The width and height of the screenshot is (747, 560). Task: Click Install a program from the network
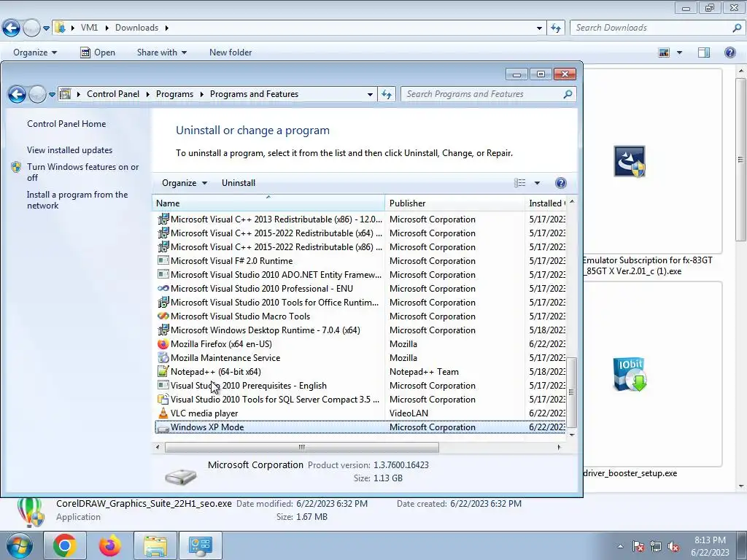[77, 200]
